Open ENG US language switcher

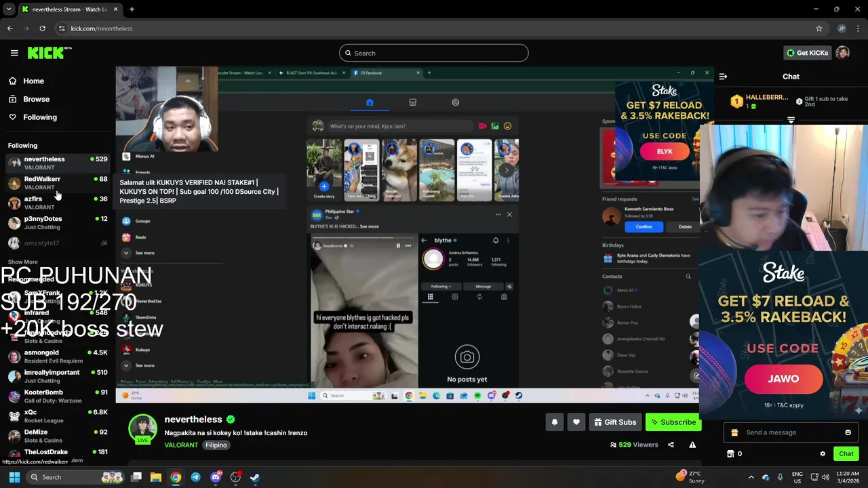pos(797,477)
